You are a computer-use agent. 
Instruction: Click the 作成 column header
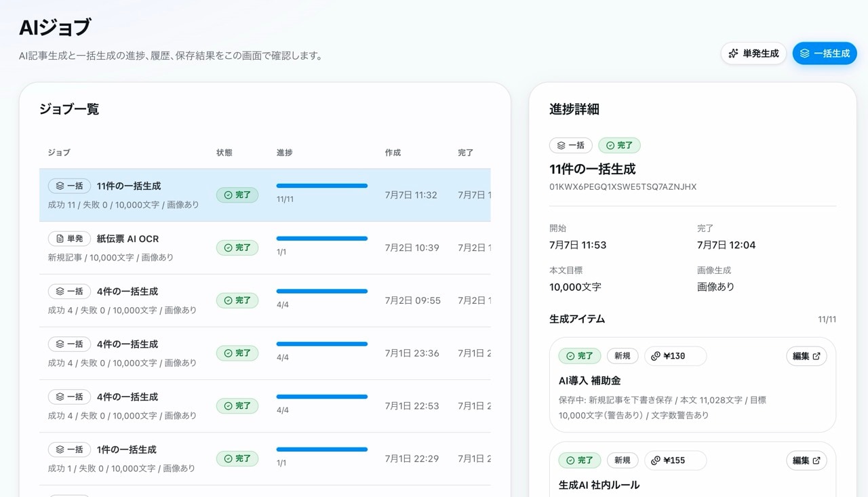pos(393,153)
